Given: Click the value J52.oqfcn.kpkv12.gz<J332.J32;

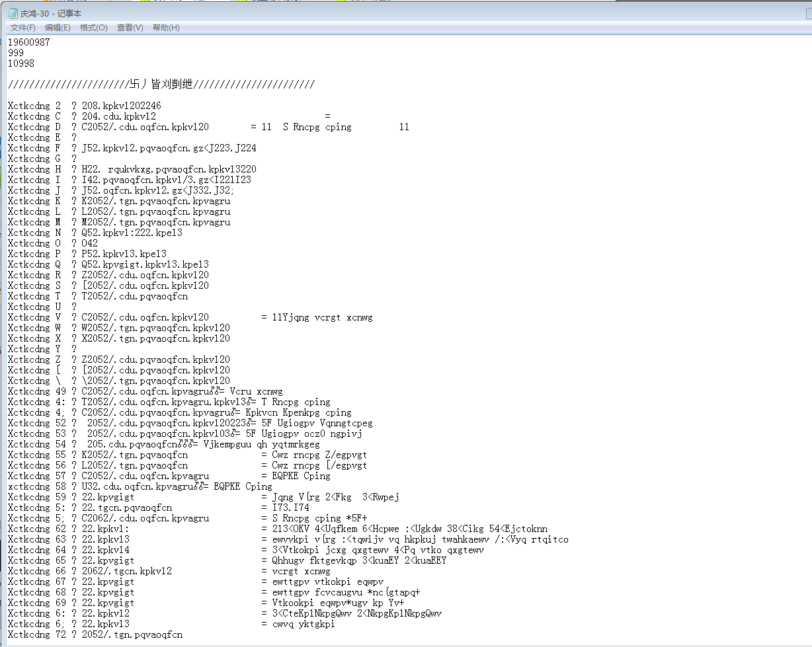Looking at the screenshot, I should tap(159, 190).
